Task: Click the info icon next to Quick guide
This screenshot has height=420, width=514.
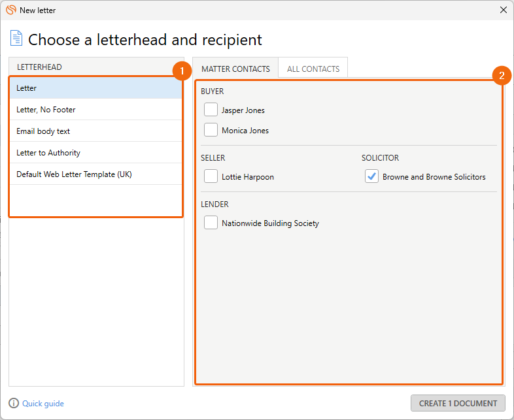Action: 14,403
